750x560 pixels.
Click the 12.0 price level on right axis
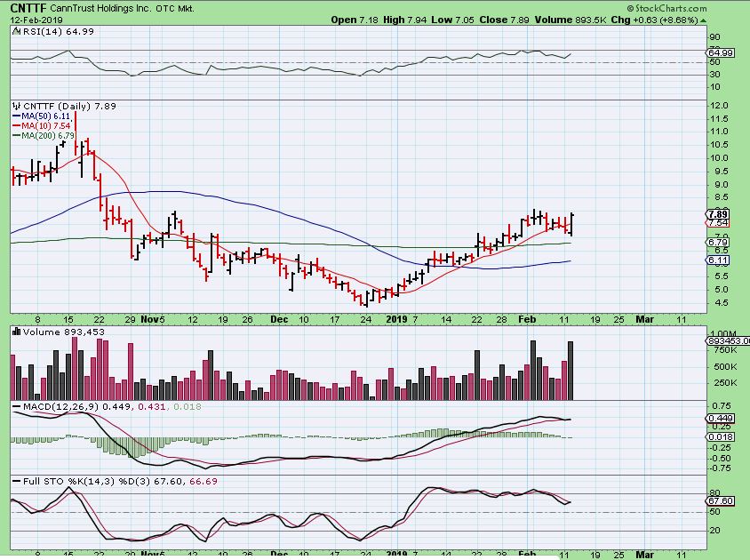pyautogui.click(x=720, y=106)
